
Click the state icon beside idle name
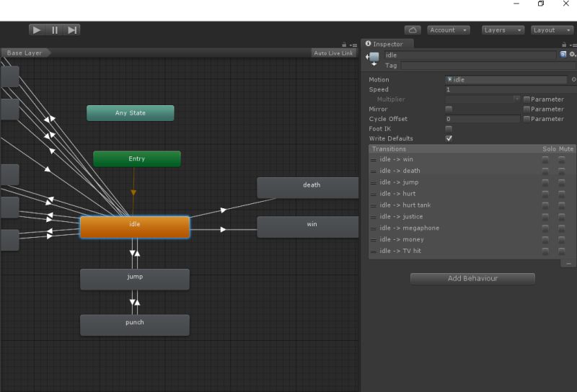(x=372, y=58)
